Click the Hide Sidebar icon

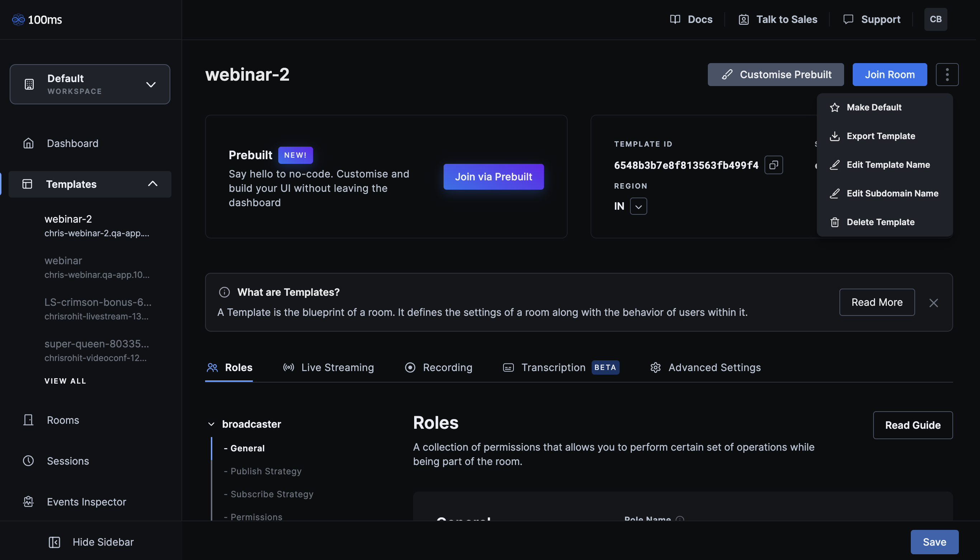click(x=54, y=542)
